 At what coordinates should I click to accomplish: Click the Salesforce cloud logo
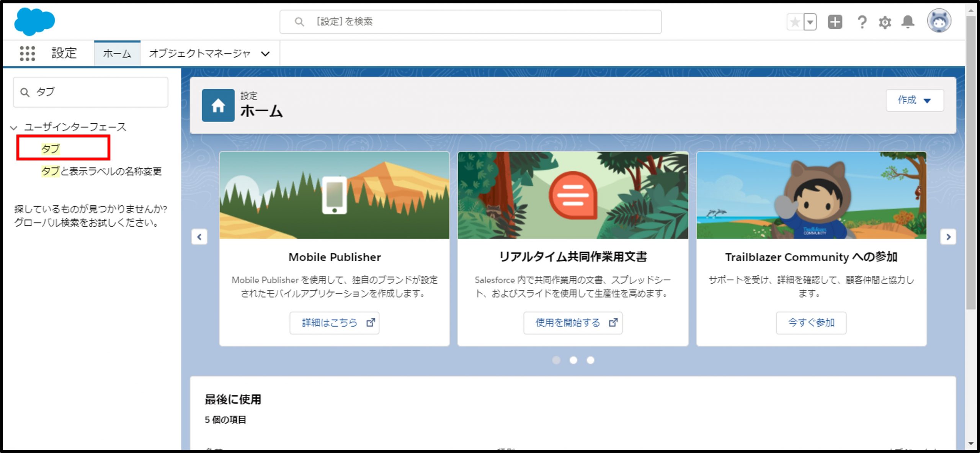click(34, 21)
